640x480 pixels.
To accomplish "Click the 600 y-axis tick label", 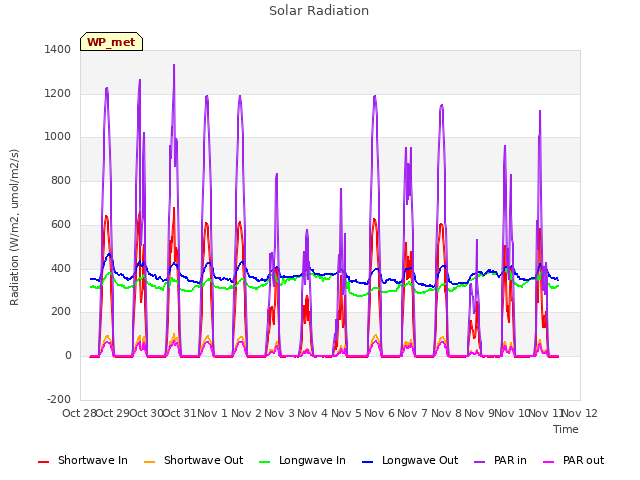I will tap(61, 224).
